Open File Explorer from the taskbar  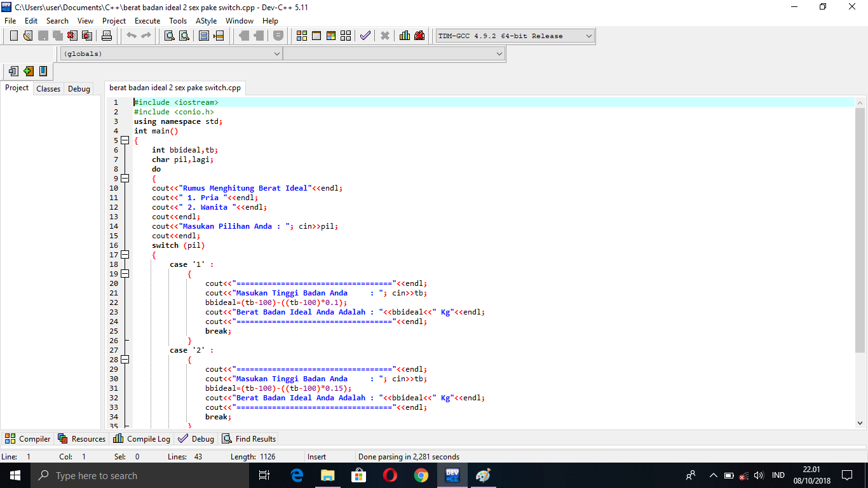[327, 475]
